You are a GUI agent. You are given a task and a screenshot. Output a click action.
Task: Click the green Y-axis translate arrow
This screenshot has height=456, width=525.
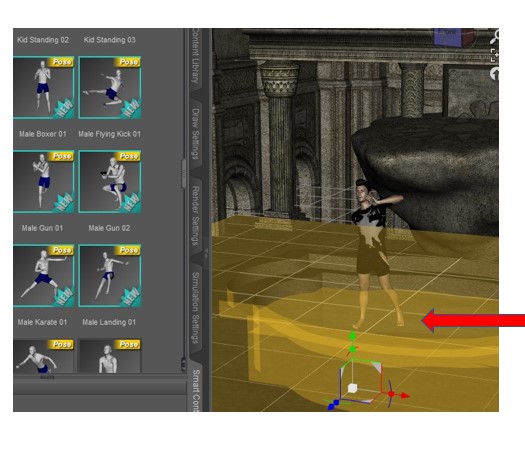tap(352, 336)
